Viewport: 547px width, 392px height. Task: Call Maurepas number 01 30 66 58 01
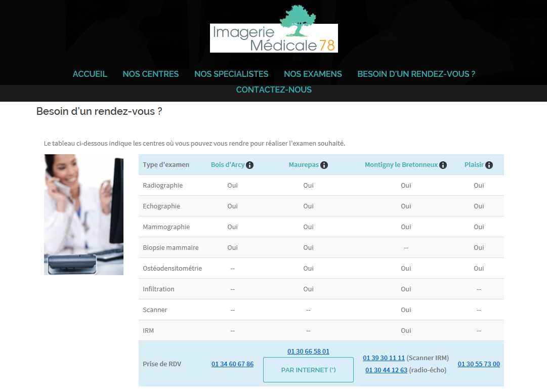click(308, 351)
